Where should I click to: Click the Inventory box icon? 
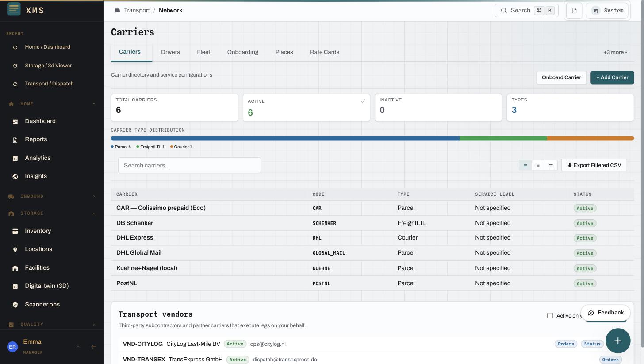pyautogui.click(x=15, y=231)
